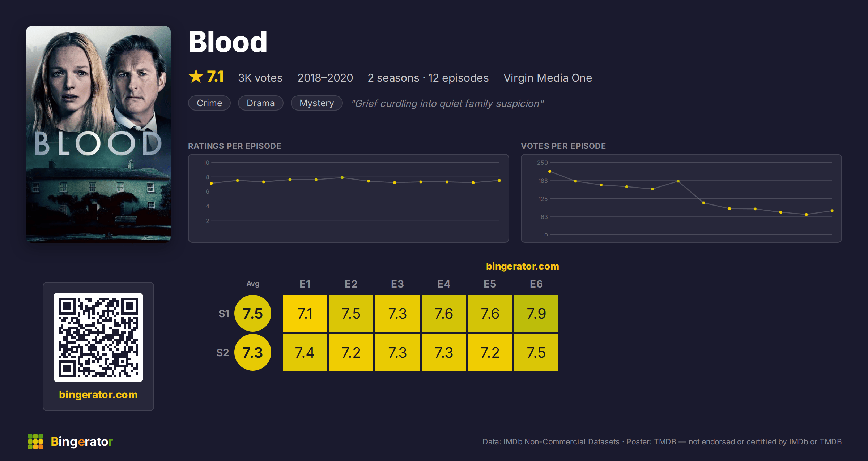The width and height of the screenshot is (868, 461).
Task: Click the yellow star rating icon
Action: coord(196,76)
